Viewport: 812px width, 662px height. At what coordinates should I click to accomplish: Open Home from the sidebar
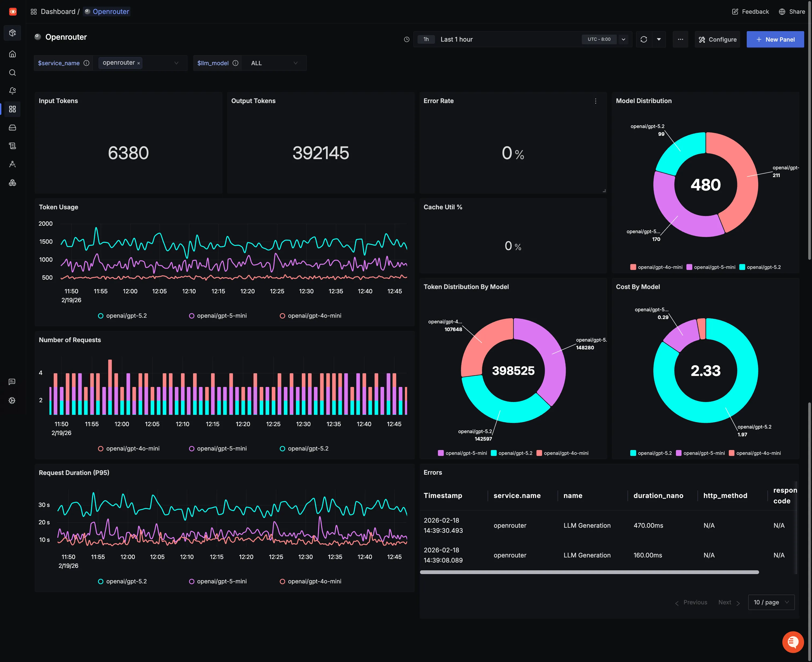12,54
